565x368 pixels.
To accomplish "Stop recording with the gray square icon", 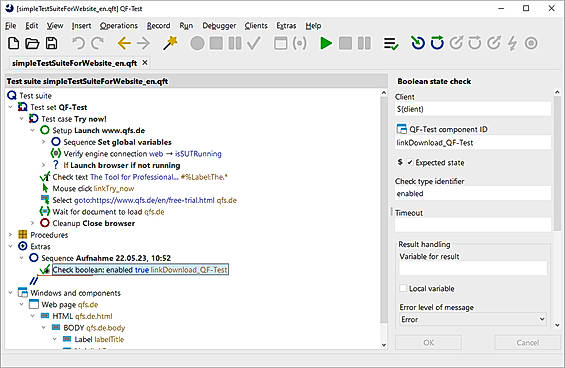I will pos(216,43).
